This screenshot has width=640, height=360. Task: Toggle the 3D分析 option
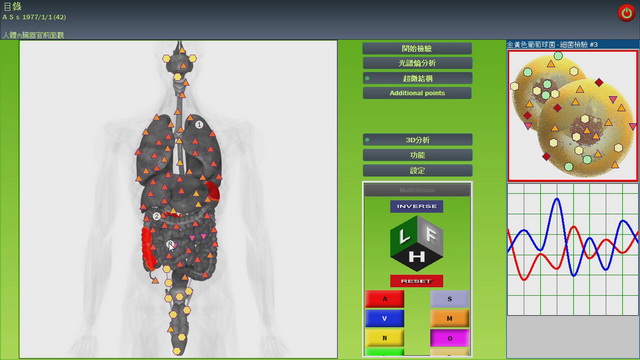tap(418, 140)
